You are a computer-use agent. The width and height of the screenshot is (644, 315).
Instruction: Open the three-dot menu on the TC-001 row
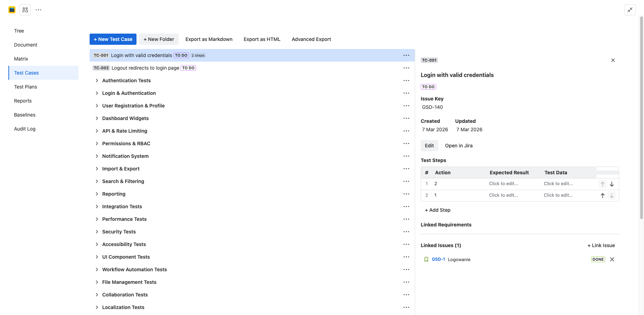(406, 55)
